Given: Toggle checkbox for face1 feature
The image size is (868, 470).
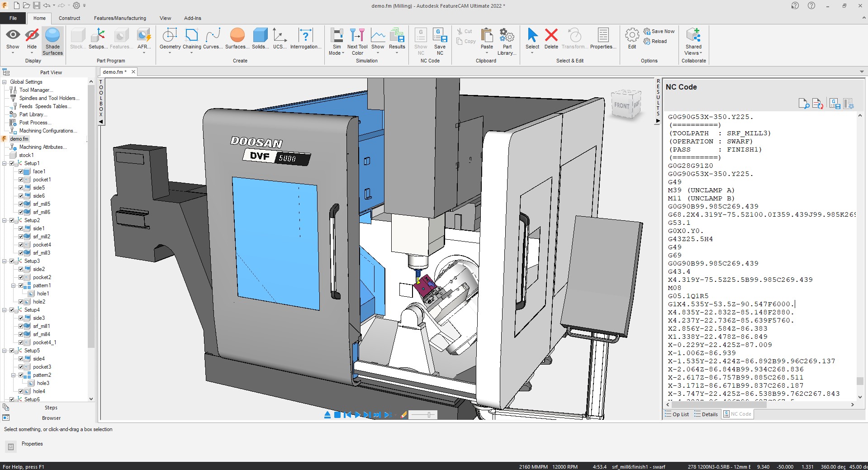Looking at the screenshot, I should click(21, 171).
